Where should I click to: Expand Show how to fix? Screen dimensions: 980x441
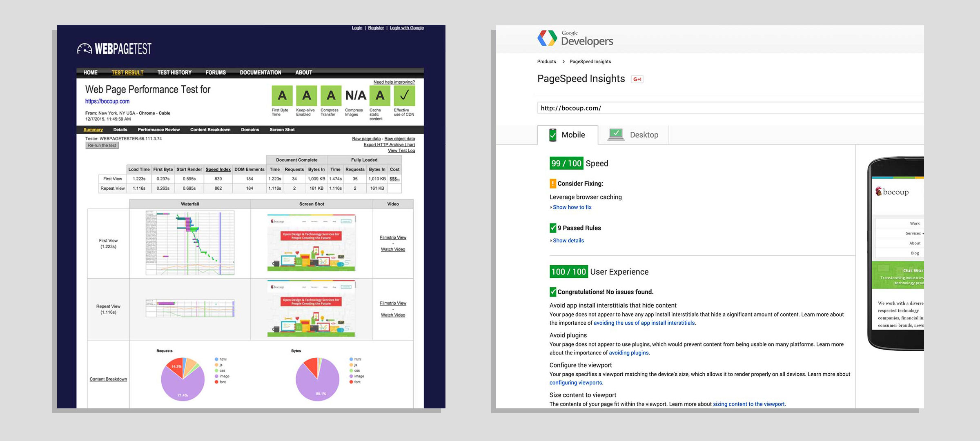pos(572,207)
